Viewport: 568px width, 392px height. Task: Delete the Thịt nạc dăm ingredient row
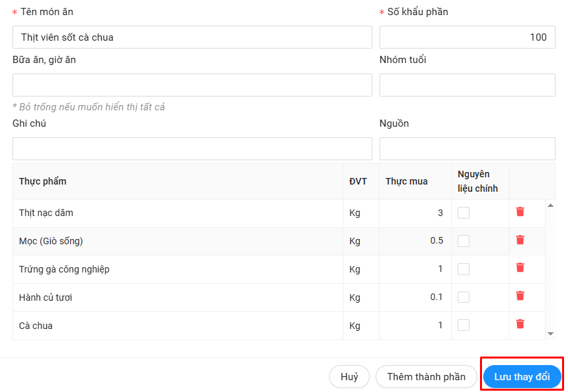tap(520, 211)
